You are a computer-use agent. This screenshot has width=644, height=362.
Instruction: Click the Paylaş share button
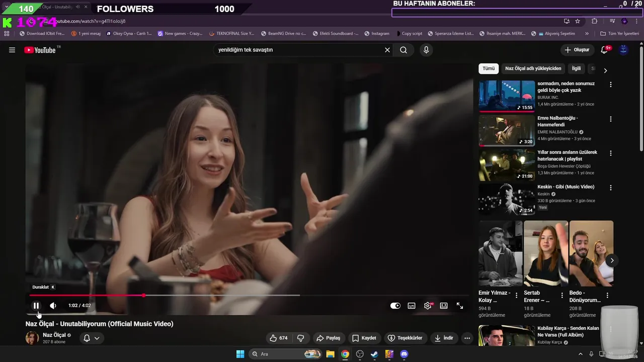pyautogui.click(x=328, y=338)
